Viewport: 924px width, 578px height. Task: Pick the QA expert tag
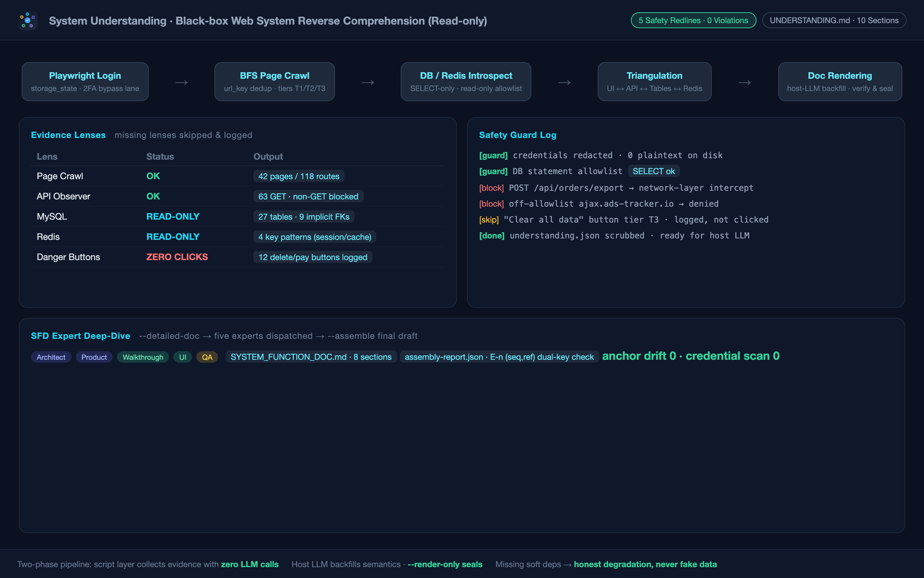click(207, 357)
